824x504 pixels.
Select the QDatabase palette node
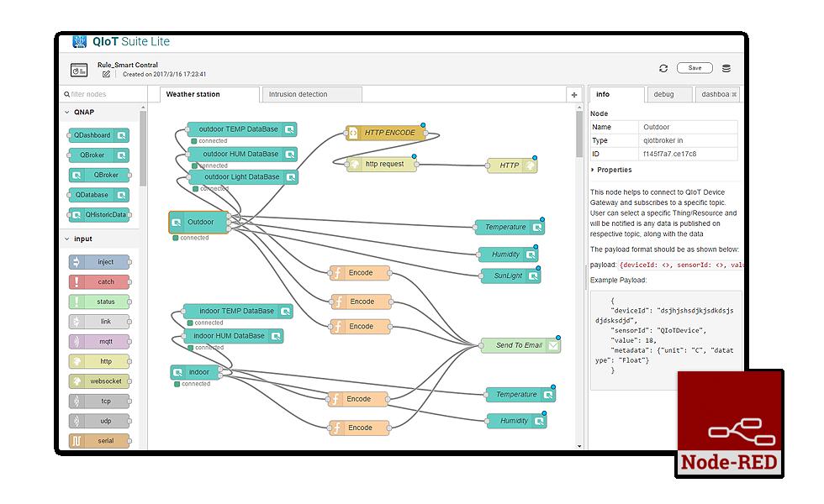98,195
